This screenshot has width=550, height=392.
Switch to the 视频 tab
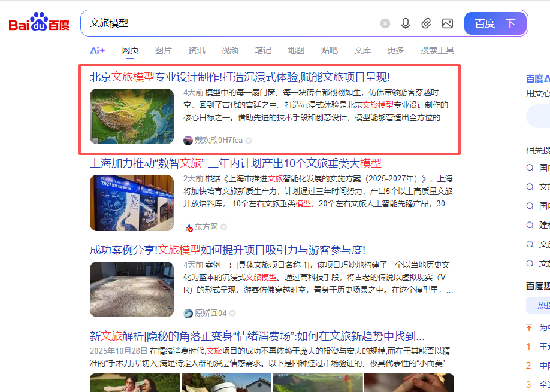(229, 50)
